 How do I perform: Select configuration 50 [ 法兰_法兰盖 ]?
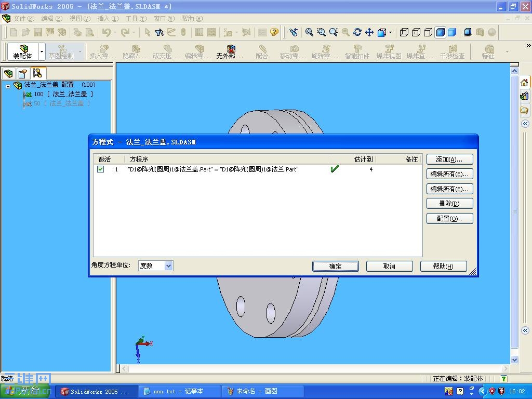point(62,103)
